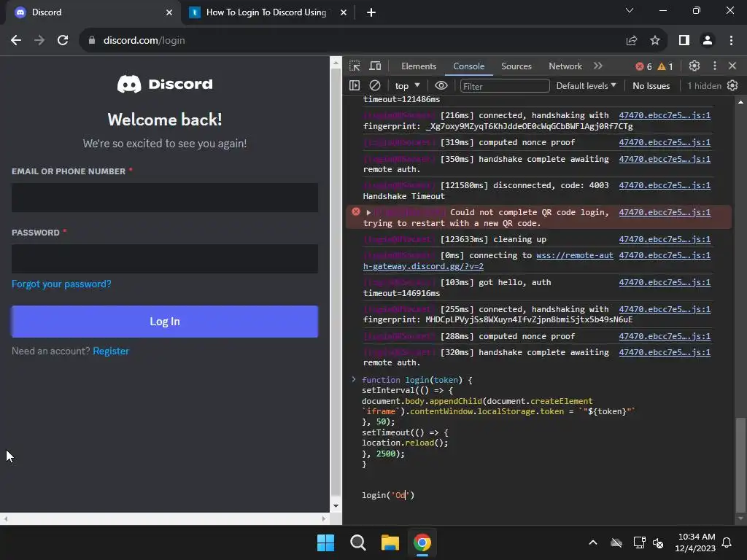This screenshot has height=560, width=747.
Task: Open the Windows Start menu
Action: 326,542
